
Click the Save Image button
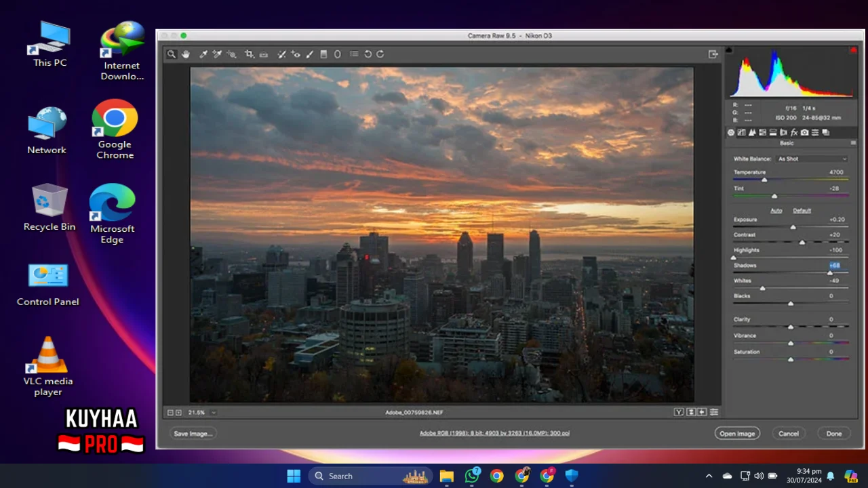click(x=193, y=433)
